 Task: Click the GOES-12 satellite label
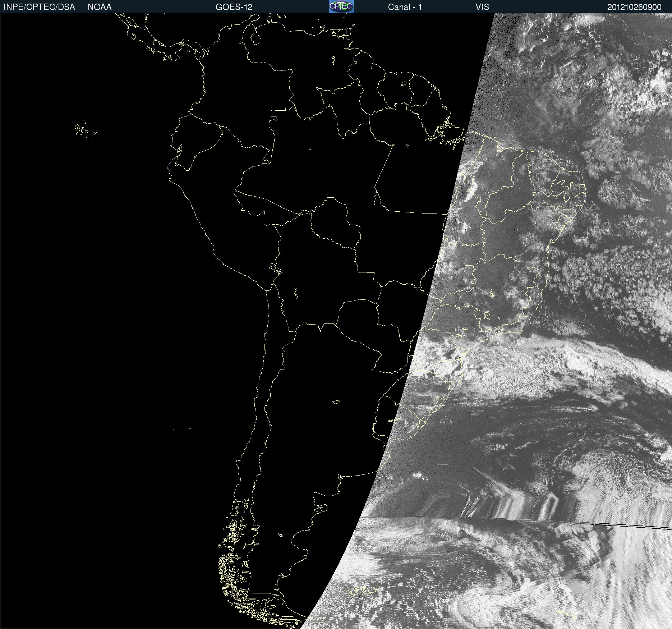point(234,7)
